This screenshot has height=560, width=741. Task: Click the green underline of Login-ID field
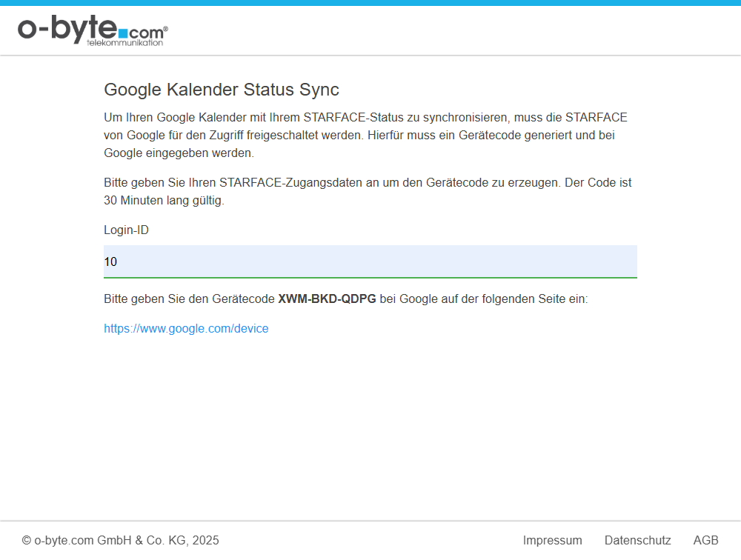pos(370,277)
